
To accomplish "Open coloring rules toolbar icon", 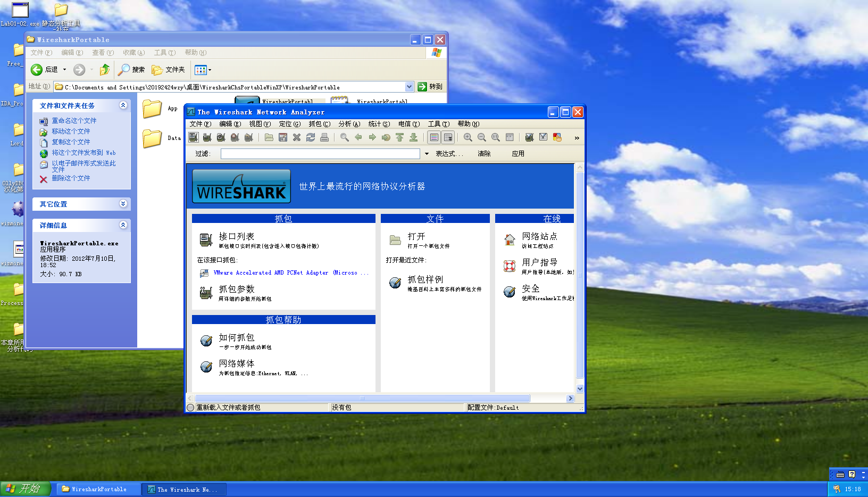I will [557, 137].
